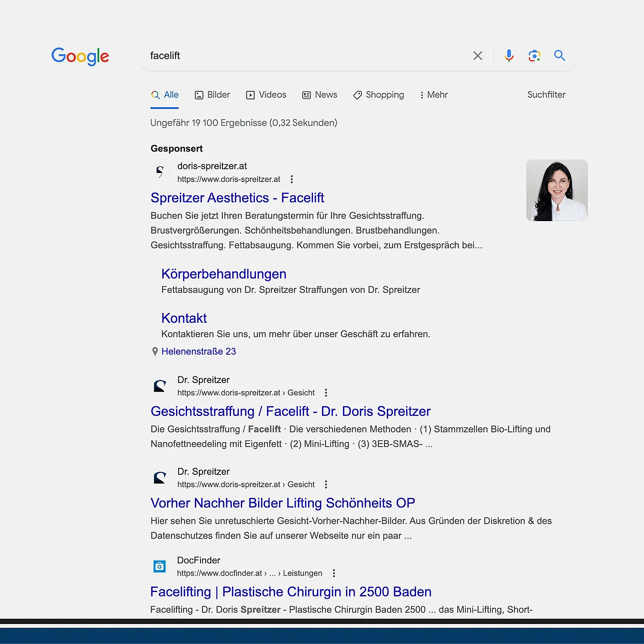Click the sponsored https://www.doris-spreitzer.at URL
This screenshot has width=644, height=644.
coord(229,179)
